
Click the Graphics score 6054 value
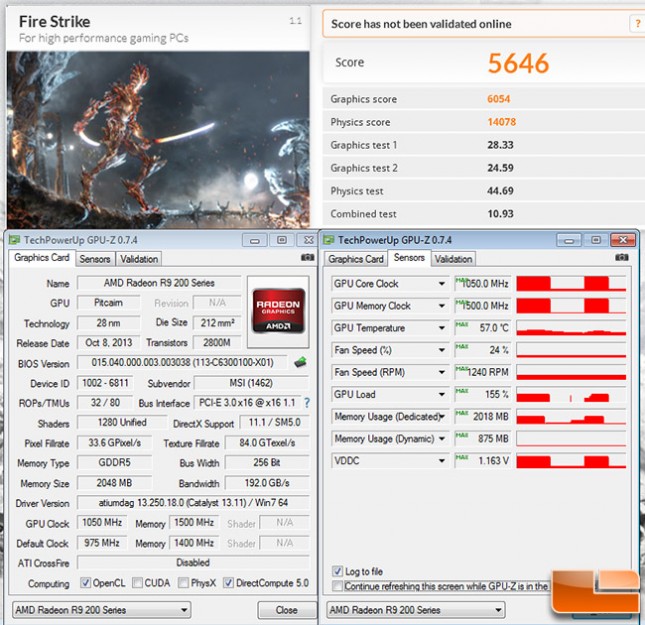point(499,99)
